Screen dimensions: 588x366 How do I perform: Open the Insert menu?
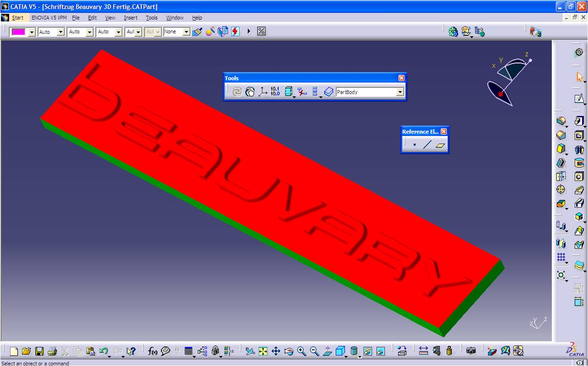pos(130,18)
